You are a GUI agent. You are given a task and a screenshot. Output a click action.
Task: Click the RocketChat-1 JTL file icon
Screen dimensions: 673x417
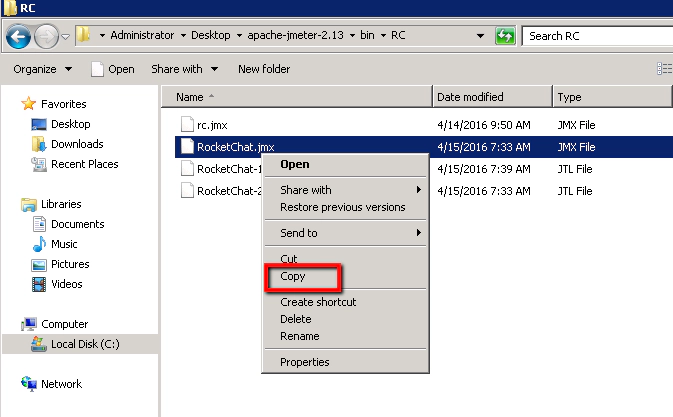187,168
